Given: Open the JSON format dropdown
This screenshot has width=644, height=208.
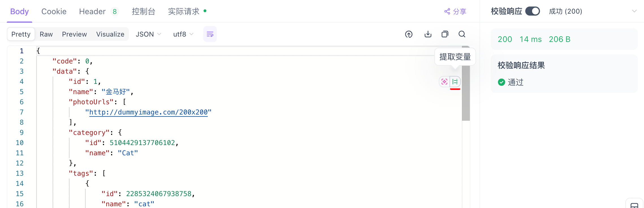Looking at the screenshot, I should [148, 34].
